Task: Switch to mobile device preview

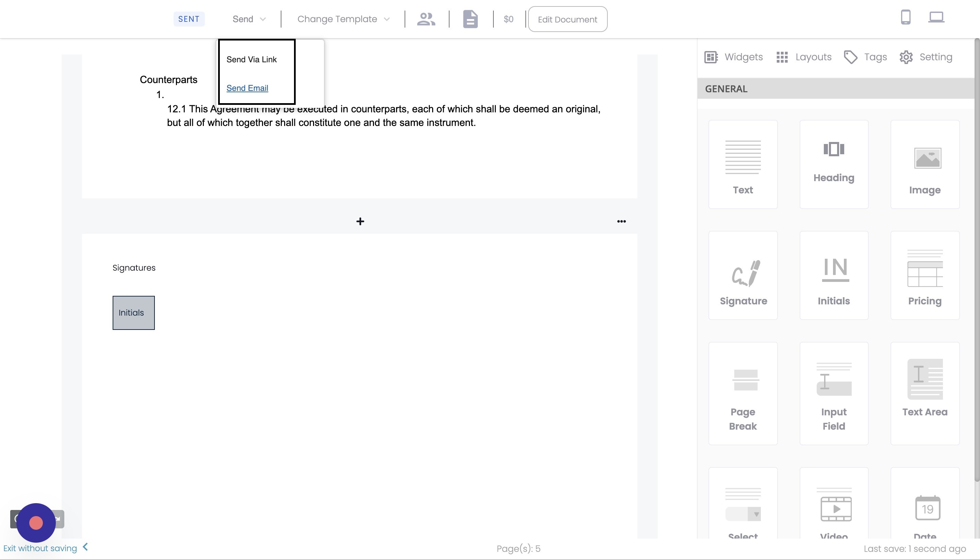Action: [x=905, y=17]
